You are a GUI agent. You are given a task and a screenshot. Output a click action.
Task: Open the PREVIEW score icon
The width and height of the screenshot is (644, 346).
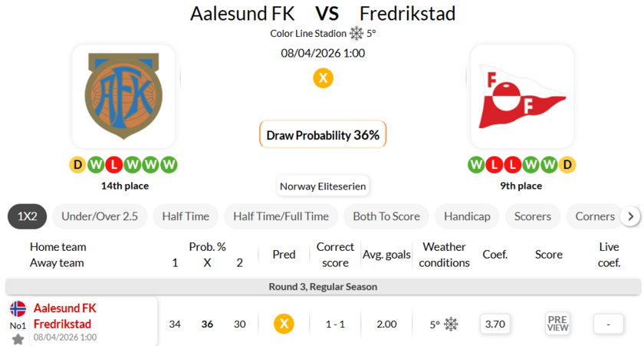(557, 324)
